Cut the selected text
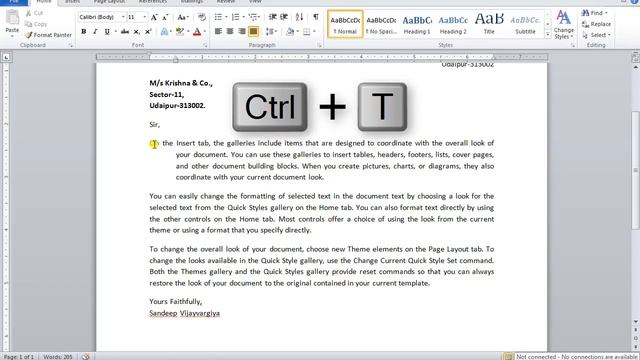The height and width of the screenshot is (360, 640). 34,13
